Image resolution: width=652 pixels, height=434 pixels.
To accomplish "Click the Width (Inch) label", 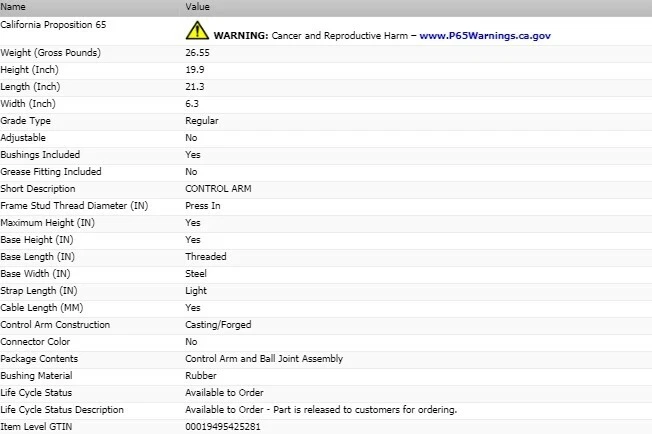I will [x=28, y=104].
